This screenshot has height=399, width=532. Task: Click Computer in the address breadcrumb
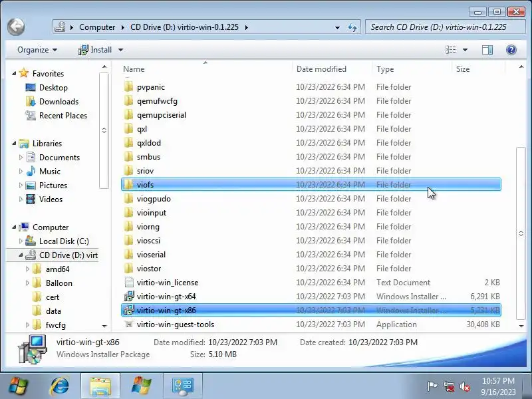point(97,27)
